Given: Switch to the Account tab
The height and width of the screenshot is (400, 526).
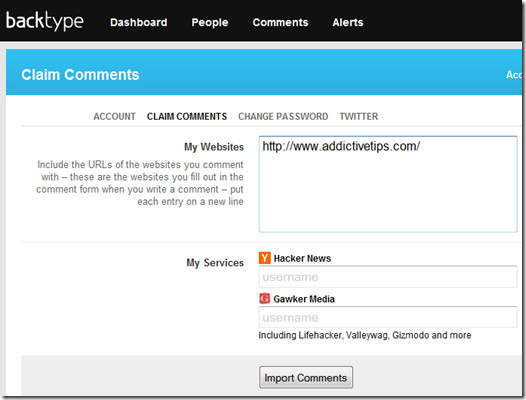Looking at the screenshot, I should (x=114, y=116).
